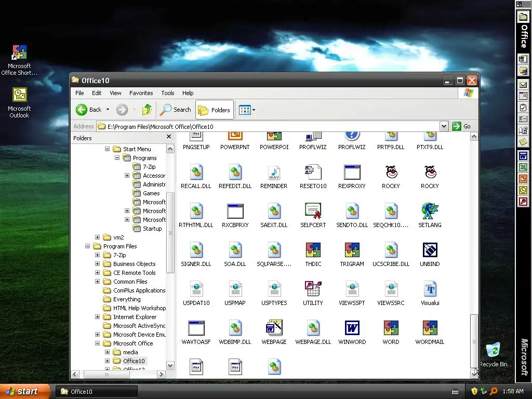
Task: Click the Up folder toolbar icon
Action: (147, 110)
